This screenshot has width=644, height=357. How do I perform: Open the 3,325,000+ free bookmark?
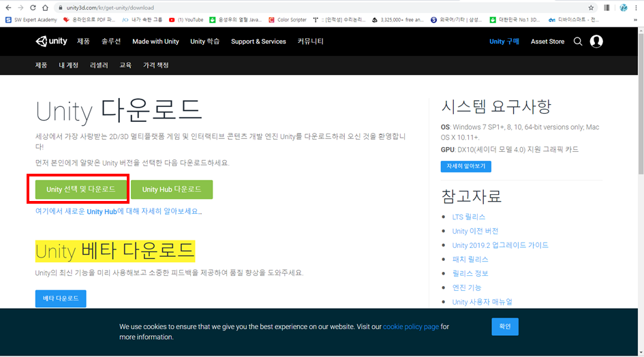[x=397, y=19]
